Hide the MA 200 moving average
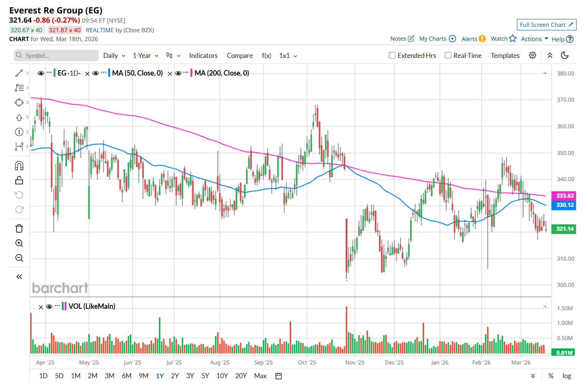588x387 pixels. pos(178,73)
